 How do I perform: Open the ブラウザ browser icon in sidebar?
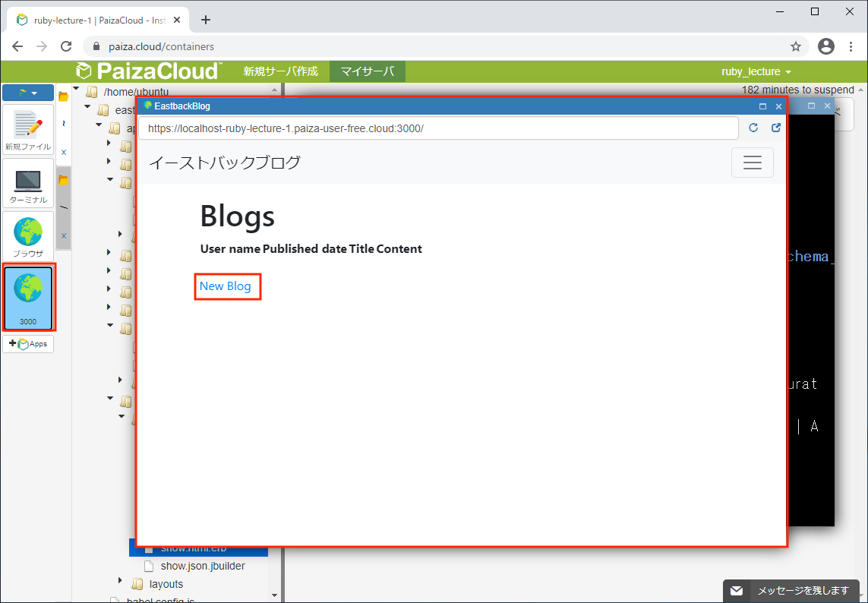click(x=28, y=236)
